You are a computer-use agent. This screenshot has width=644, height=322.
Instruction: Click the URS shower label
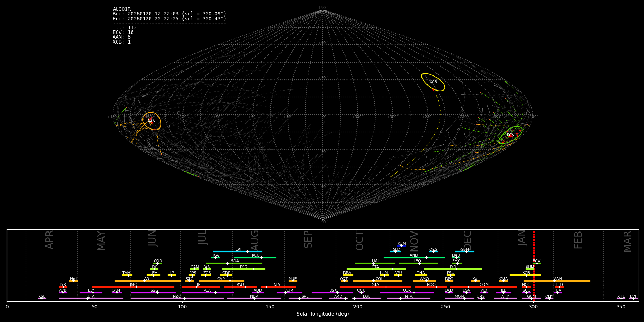480,297
